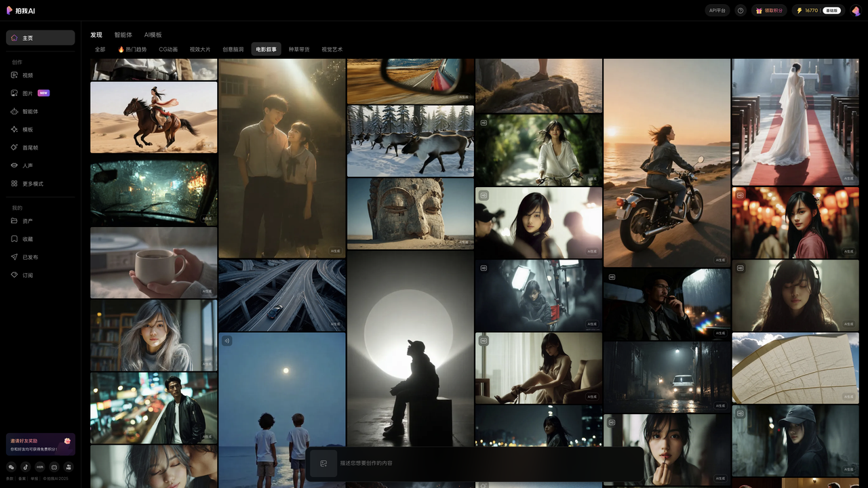This screenshot has width=868, height=488.
Task: Select 首尾帧 (First-last frame) mode
Action: click(x=30, y=147)
